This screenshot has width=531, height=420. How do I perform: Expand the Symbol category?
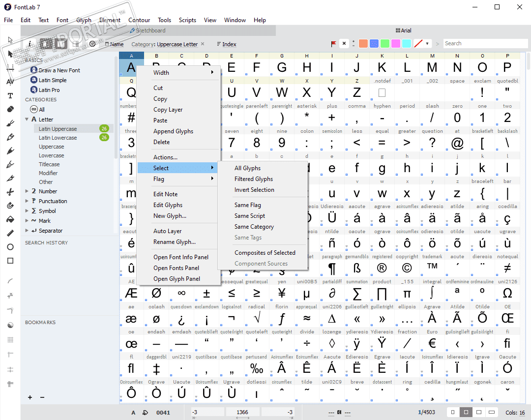click(27, 210)
